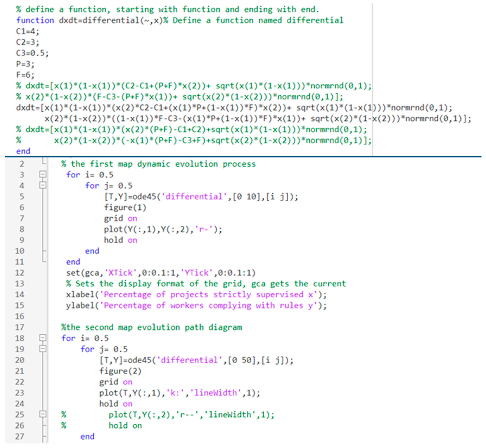Collapse the fold marker at line 19
The height and width of the screenshot is (448, 486).
coord(43,349)
